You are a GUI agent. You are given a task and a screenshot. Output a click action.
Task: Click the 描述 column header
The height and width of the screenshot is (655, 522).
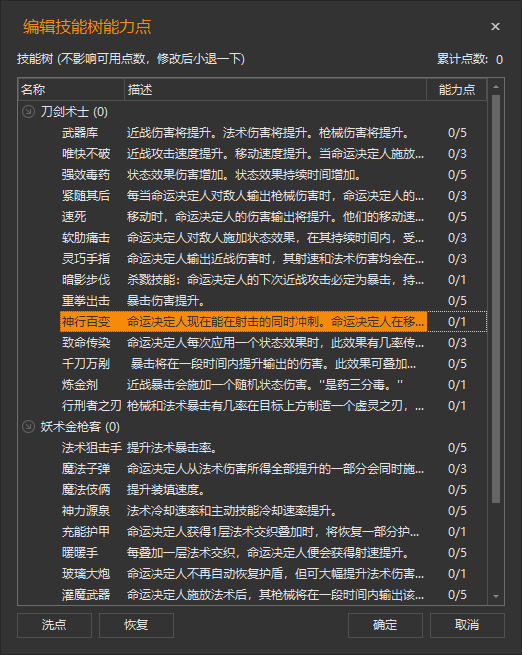(275, 89)
